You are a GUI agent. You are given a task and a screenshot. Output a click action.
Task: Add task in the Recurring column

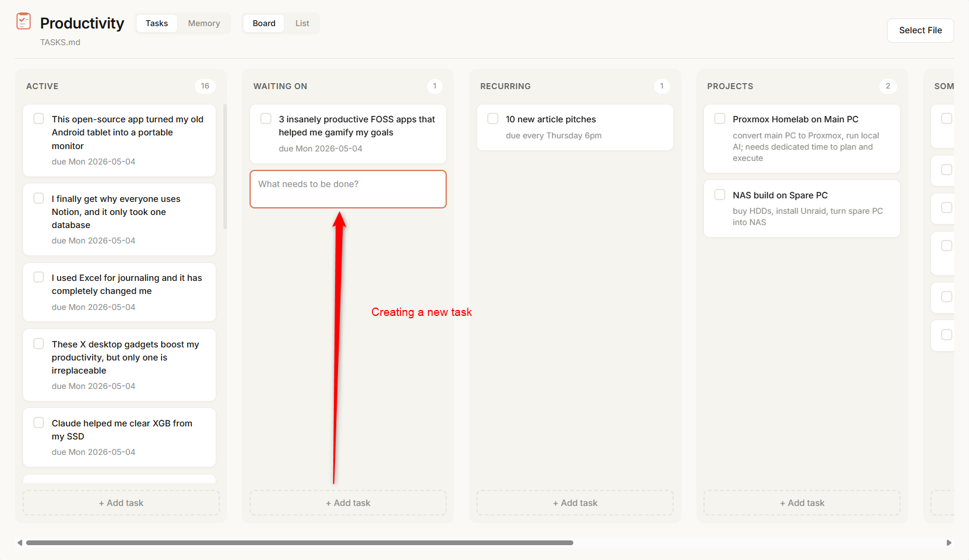click(x=575, y=503)
